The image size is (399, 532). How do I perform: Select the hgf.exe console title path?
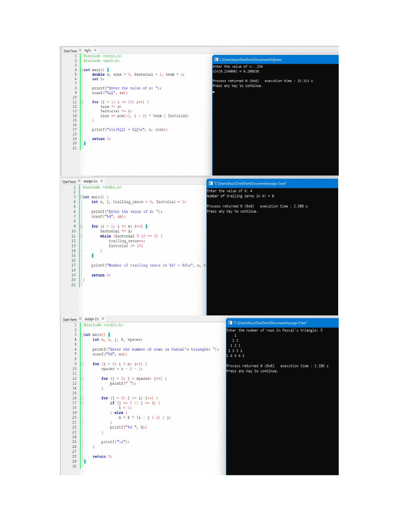[x=250, y=59]
